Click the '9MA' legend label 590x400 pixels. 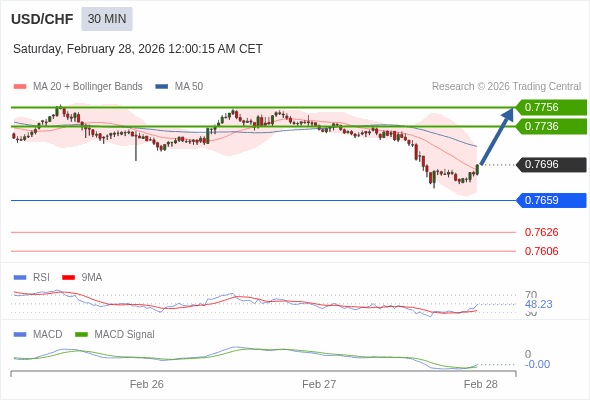[x=92, y=278]
